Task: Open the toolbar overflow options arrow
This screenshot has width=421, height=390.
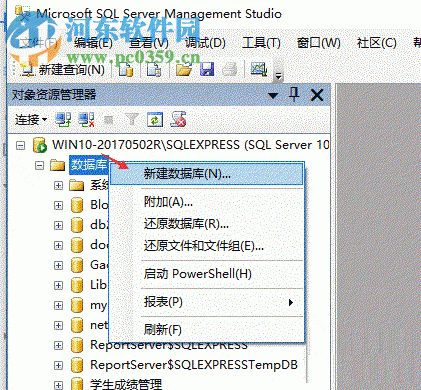Action: point(278,77)
